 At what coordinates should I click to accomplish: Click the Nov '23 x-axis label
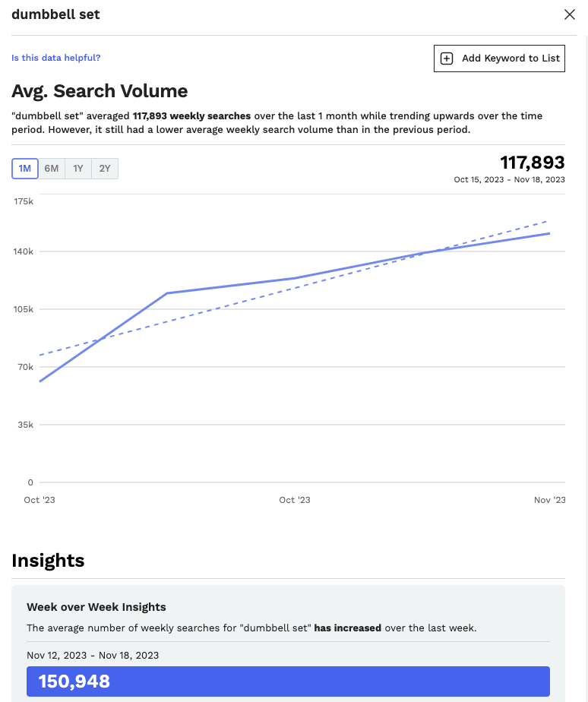[x=549, y=500]
